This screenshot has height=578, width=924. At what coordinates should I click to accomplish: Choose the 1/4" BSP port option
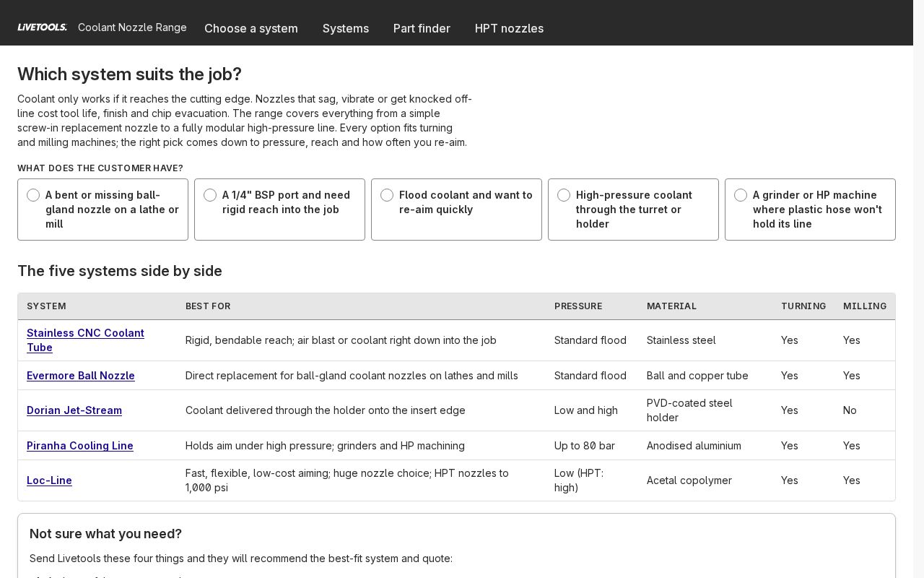(279, 210)
